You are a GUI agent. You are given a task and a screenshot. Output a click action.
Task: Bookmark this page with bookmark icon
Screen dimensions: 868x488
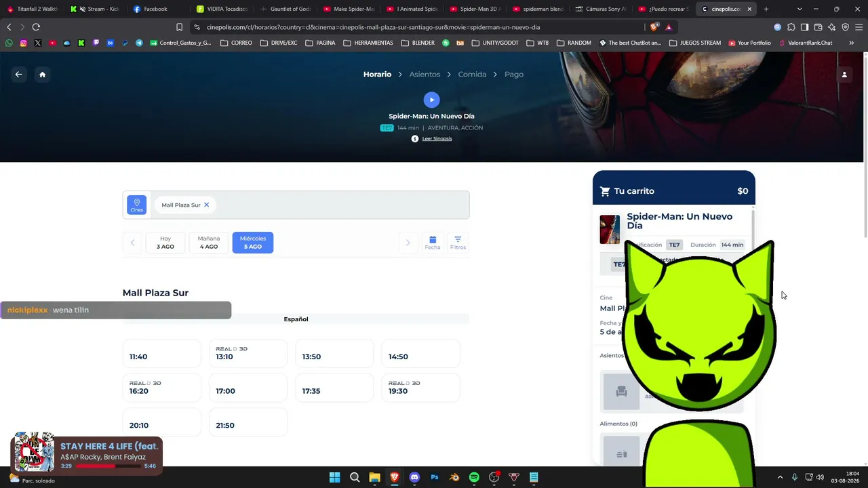(179, 27)
